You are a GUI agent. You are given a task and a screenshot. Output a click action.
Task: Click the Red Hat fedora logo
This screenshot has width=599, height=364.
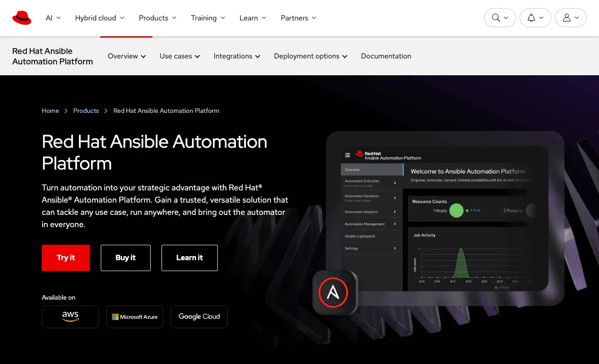pos(22,18)
